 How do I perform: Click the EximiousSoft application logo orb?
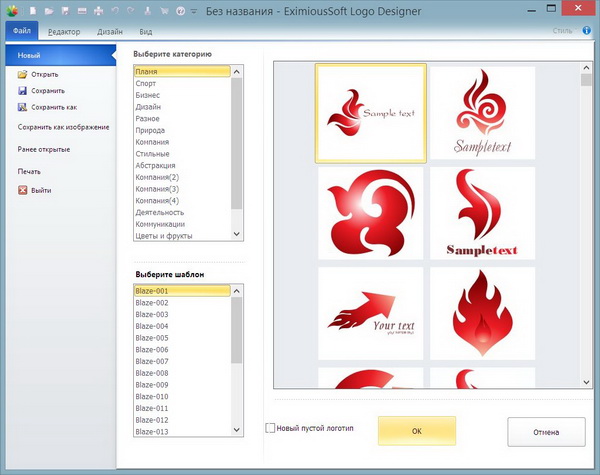(11, 12)
